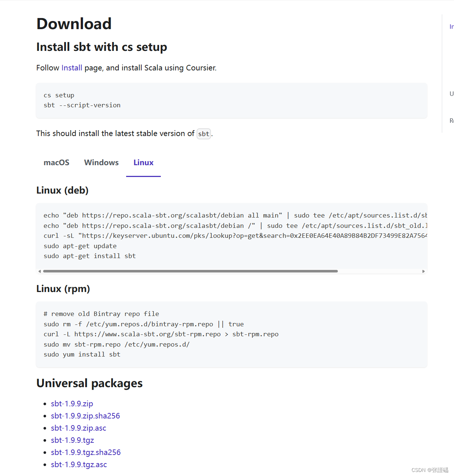Click the 'sudo apt-get update' line
Viewport: 454px width, 476px height.
click(x=80, y=246)
